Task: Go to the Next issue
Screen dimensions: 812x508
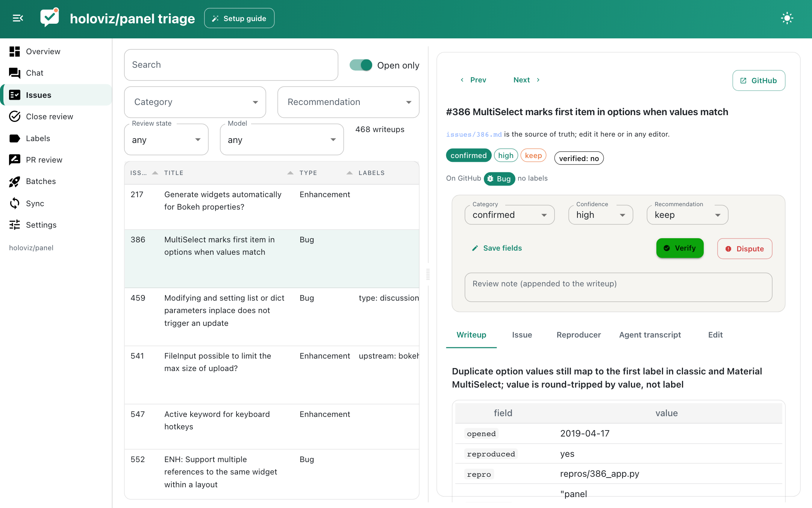Action: (527, 80)
